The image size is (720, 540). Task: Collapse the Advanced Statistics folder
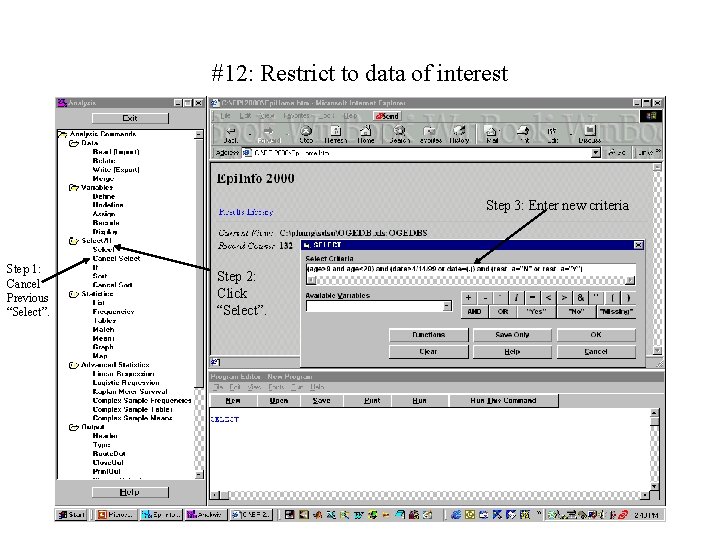click(x=74, y=365)
